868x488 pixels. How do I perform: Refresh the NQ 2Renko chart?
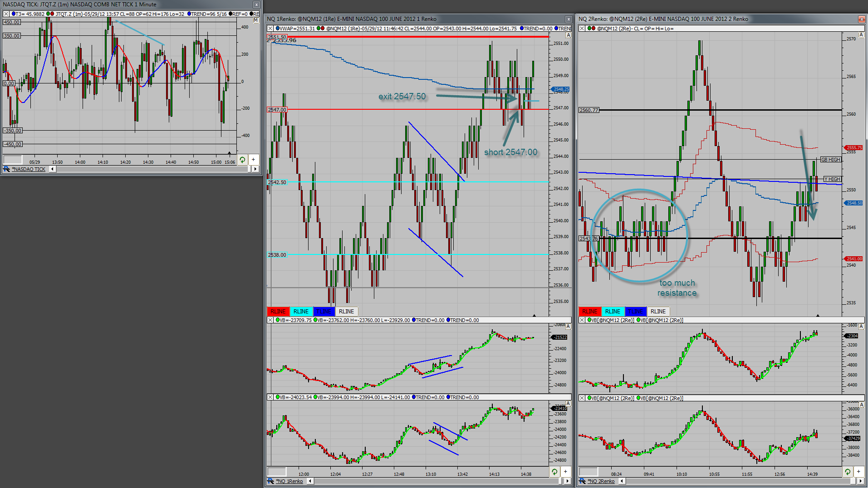[x=848, y=472]
